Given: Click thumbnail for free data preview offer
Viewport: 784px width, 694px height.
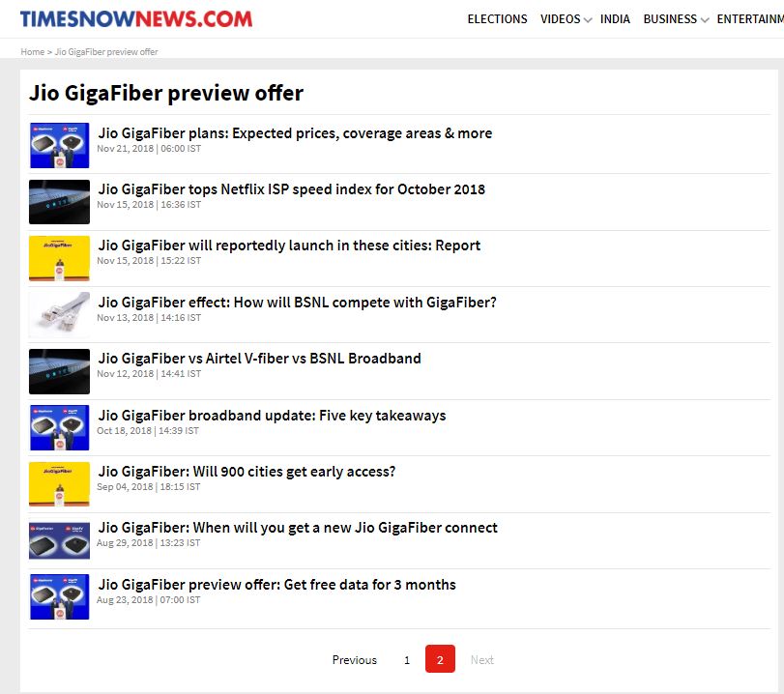Looking at the screenshot, I should [x=59, y=596].
